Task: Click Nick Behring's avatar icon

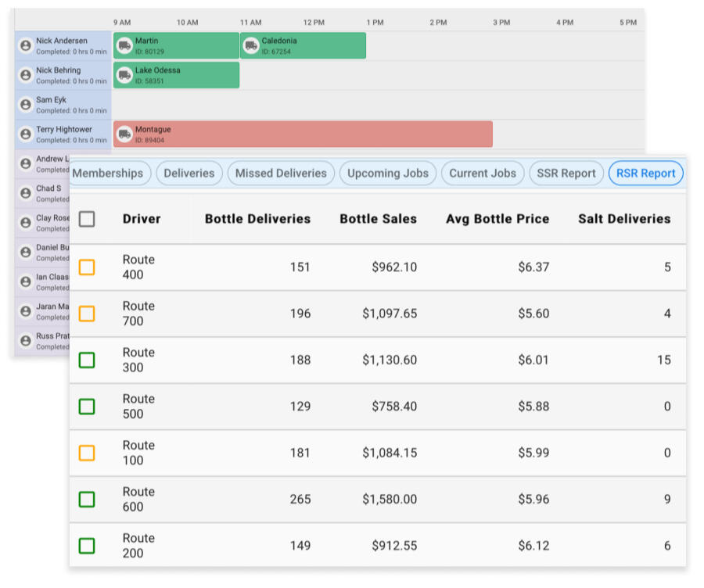Action: point(26,76)
